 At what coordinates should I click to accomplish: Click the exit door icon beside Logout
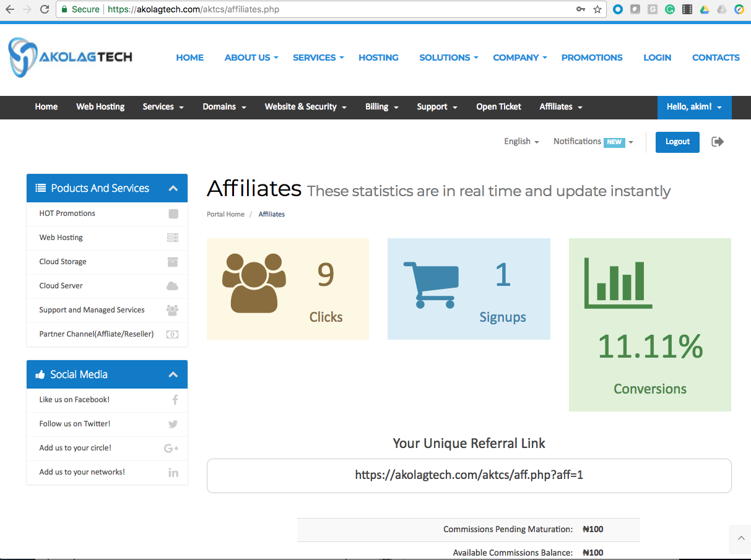718,142
